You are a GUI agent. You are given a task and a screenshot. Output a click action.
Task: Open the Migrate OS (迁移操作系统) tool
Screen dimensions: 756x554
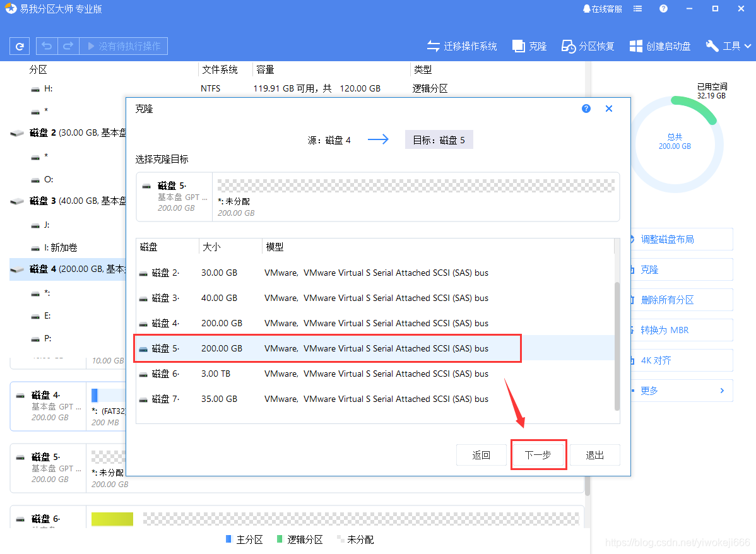click(462, 46)
